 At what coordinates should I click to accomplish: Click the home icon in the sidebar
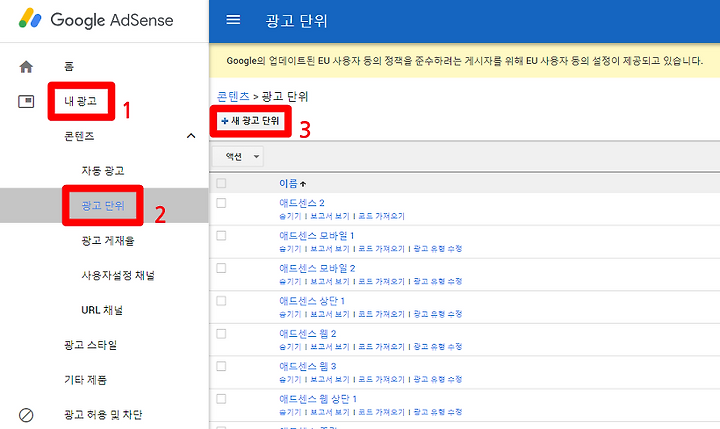click(x=26, y=67)
